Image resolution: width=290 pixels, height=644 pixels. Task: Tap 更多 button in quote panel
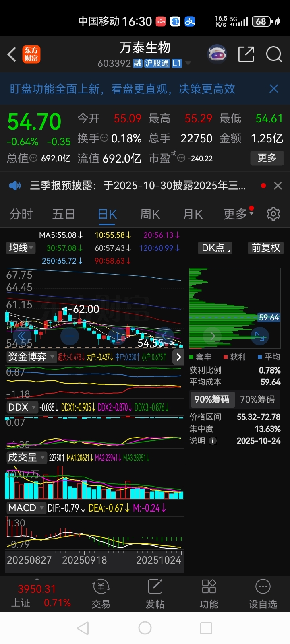point(267,158)
